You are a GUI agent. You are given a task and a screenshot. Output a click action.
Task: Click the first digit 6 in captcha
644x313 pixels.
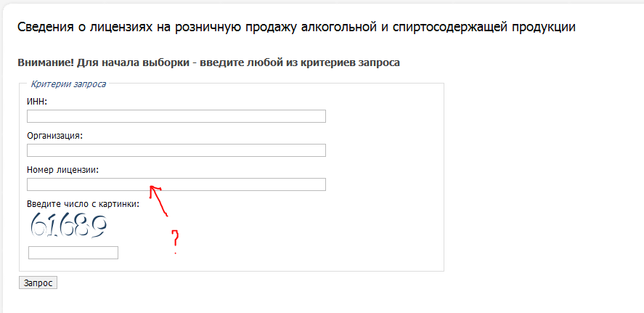coord(38,225)
